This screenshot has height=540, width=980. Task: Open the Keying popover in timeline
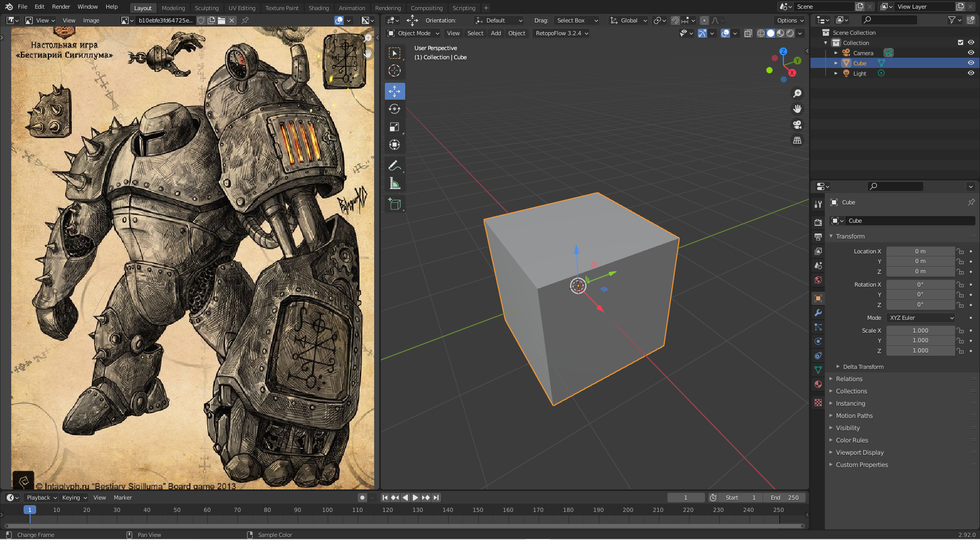click(74, 498)
